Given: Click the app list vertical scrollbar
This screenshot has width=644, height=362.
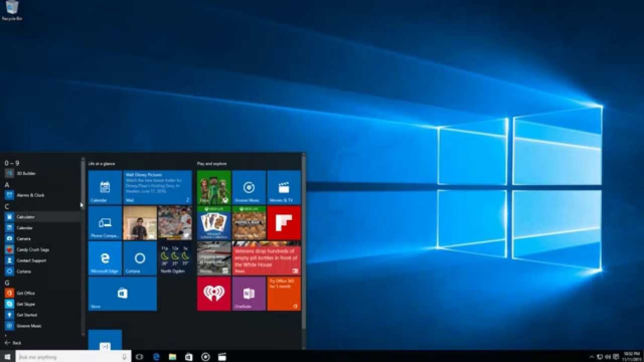Looking at the screenshot, I should point(84,246).
